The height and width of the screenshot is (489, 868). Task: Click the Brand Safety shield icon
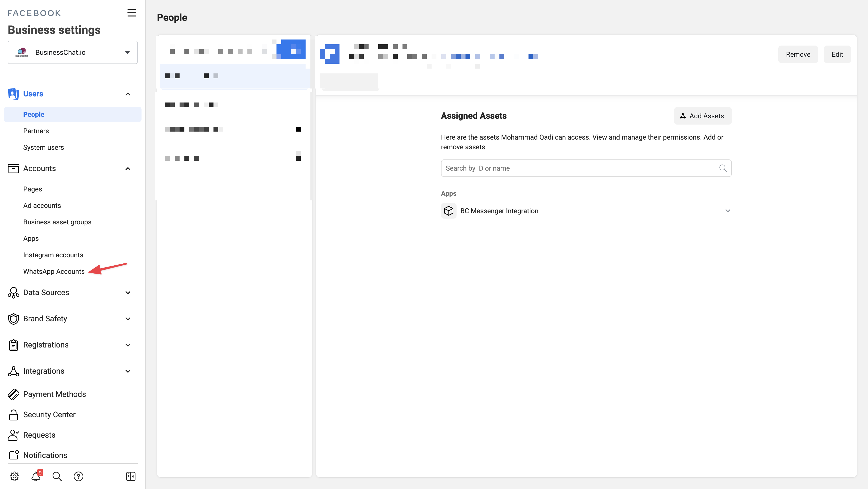click(x=14, y=319)
